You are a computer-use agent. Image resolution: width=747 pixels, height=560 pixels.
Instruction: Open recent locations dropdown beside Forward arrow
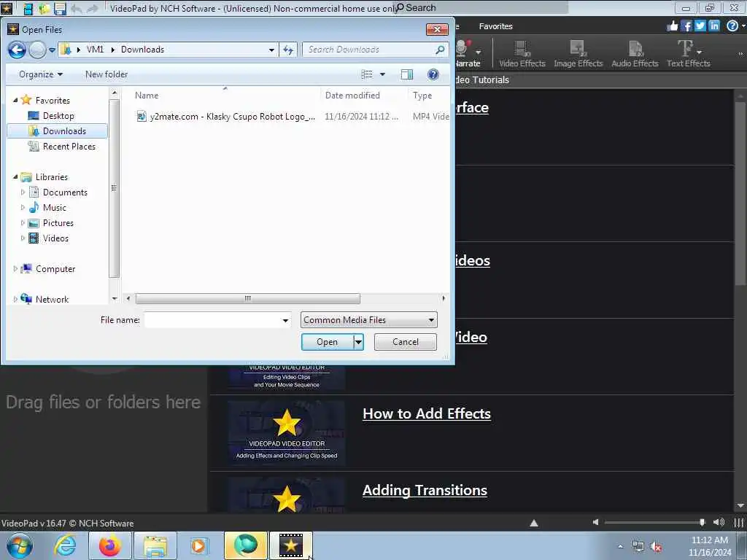tap(52, 50)
